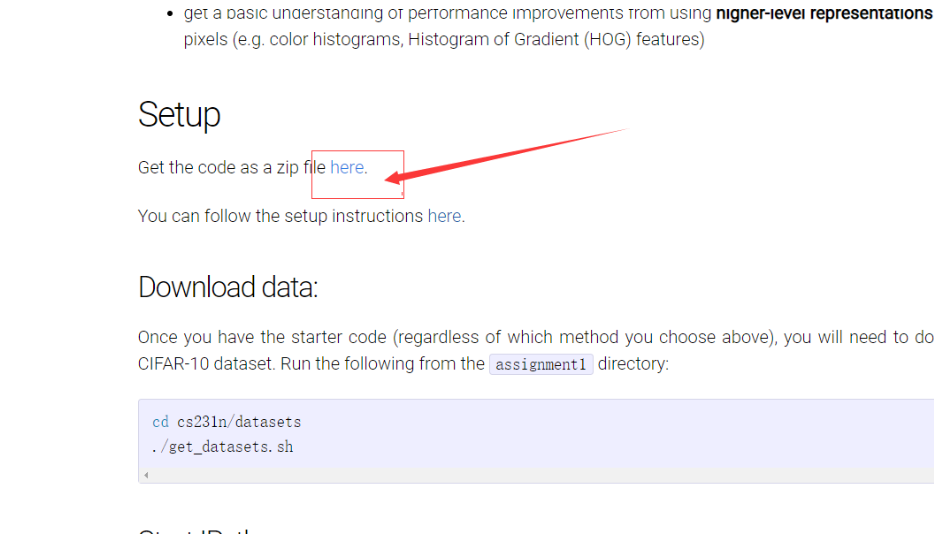Click the 'cd' keyword in code block
The width and height of the screenshot is (934, 535).
(160, 422)
